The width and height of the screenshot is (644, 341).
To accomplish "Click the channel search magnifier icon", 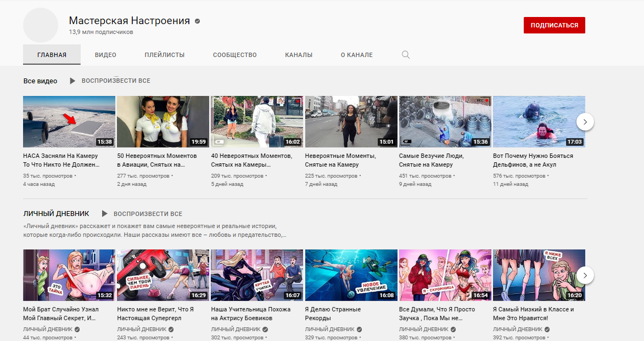I will click(406, 55).
